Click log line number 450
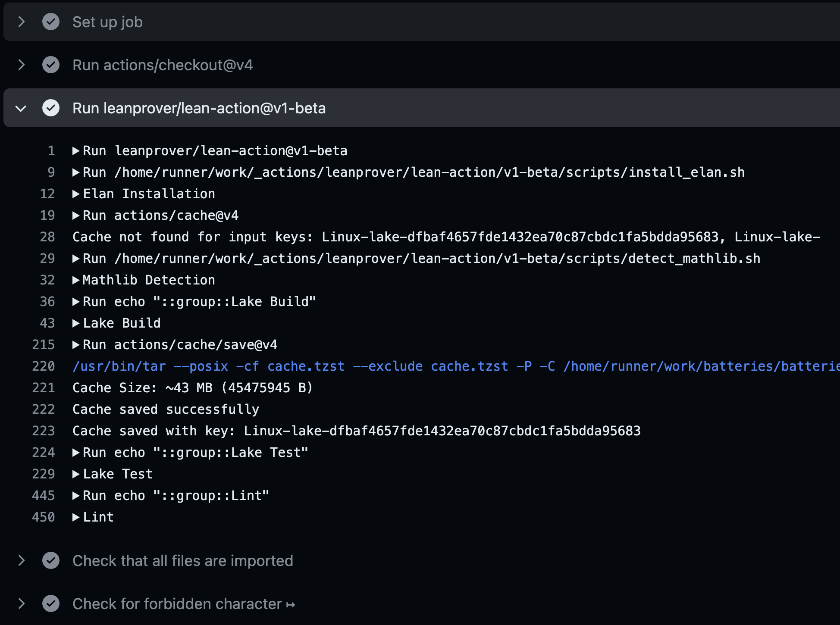The width and height of the screenshot is (840, 625). tap(44, 517)
